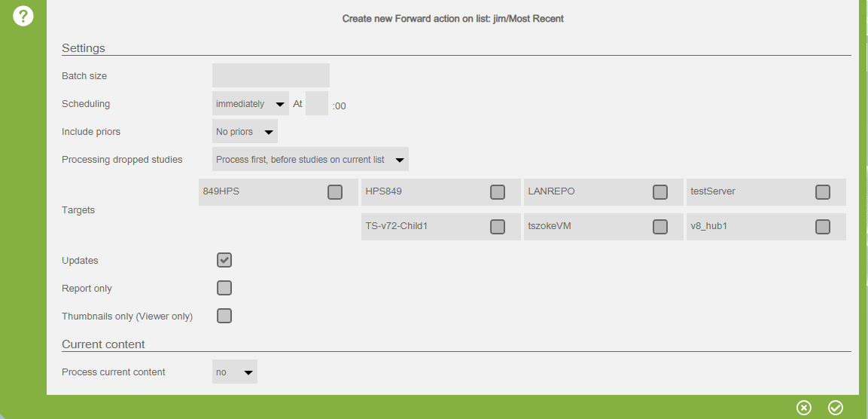Enable the 849HPS target checkbox

[335, 192]
